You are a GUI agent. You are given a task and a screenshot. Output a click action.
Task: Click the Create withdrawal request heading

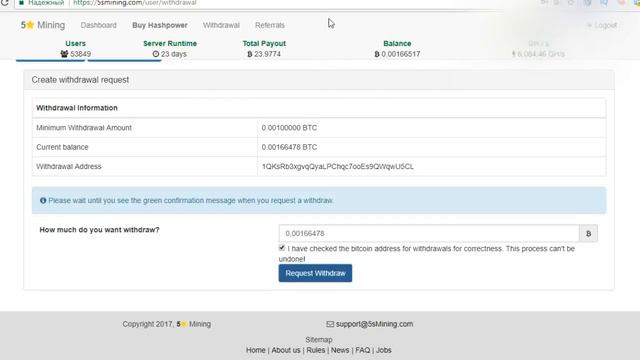click(80, 80)
